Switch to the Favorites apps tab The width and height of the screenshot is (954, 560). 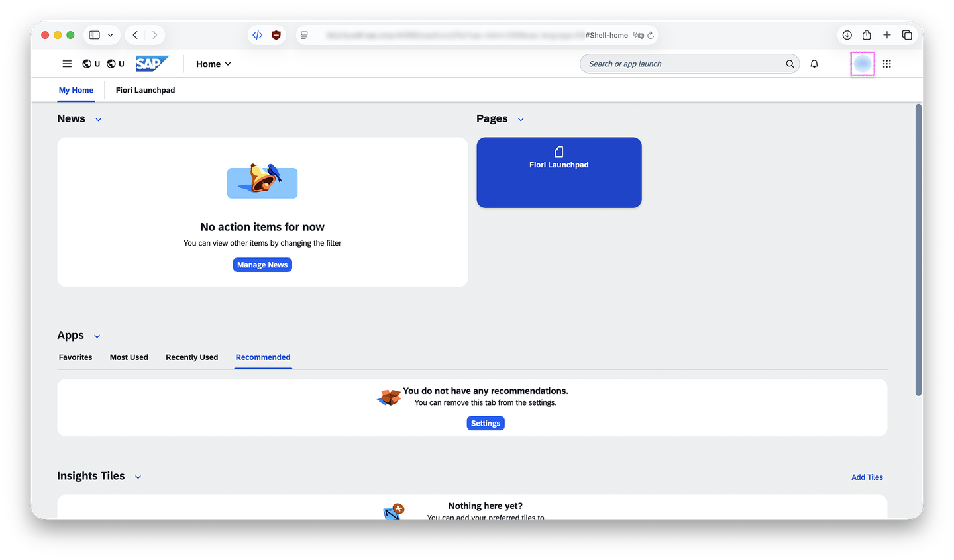[x=76, y=357]
